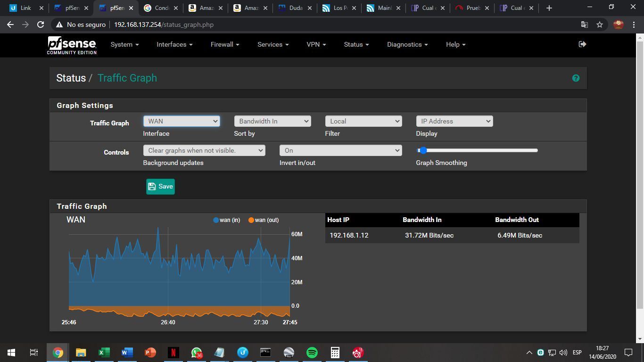The height and width of the screenshot is (362, 644).
Task: Open PowerPoint from the taskbar
Action: [150, 353]
